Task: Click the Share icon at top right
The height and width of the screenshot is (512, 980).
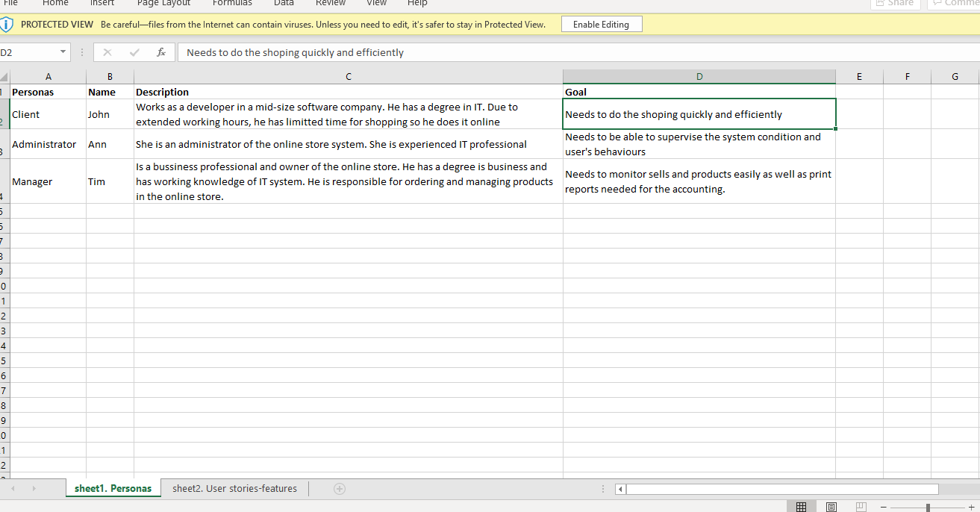Action: [x=895, y=3]
